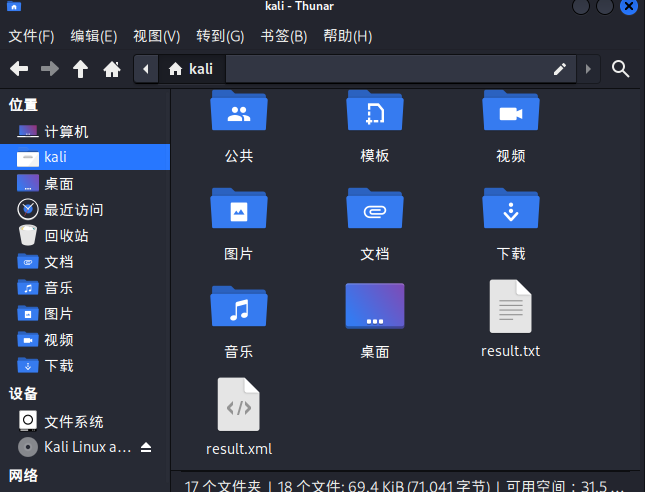Click the search magnifier icon
Screen dimensions: 645x492
620,69
